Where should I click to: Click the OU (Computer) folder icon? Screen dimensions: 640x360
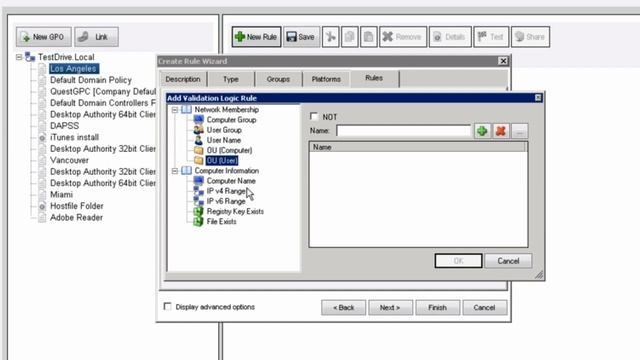coord(198,150)
